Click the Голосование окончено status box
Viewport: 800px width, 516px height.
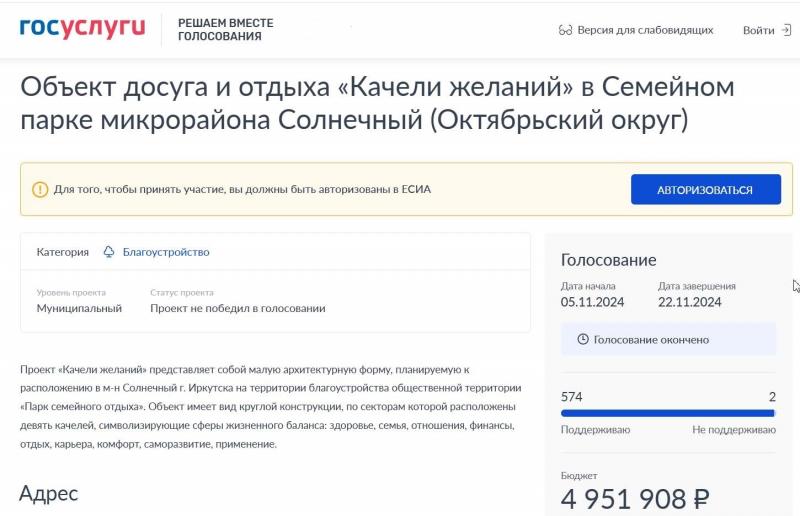coord(668,340)
